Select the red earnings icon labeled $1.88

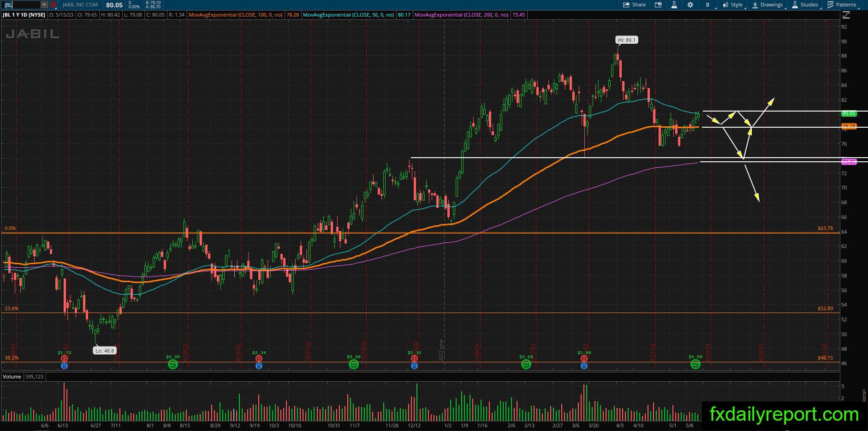(x=584, y=358)
